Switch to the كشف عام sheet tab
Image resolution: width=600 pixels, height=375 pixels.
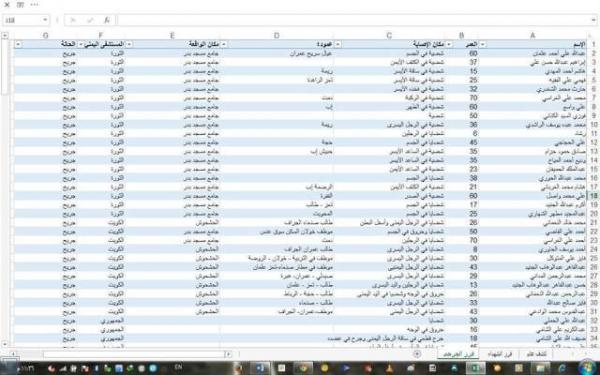click(536, 354)
